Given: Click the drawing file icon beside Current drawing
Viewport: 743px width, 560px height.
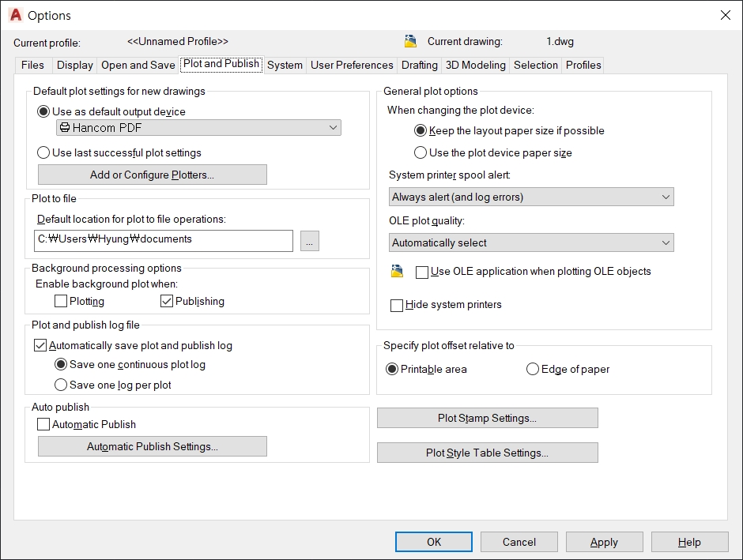Looking at the screenshot, I should pos(410,42).
